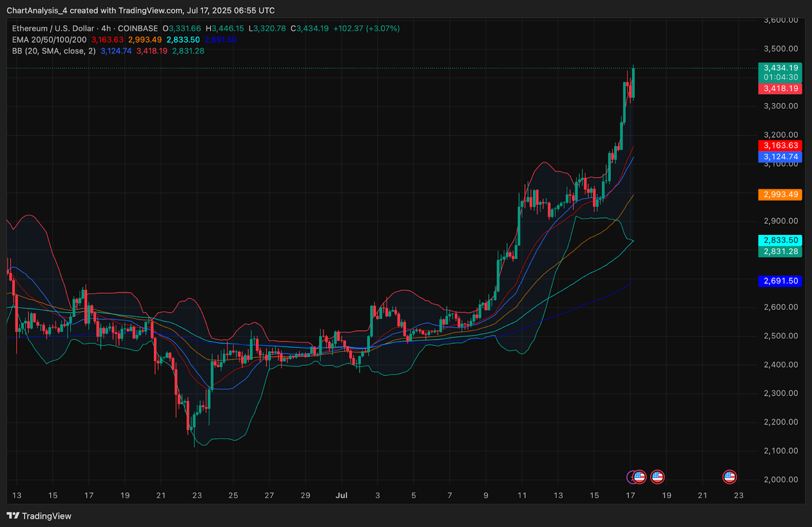Click the TradingView logo at bottom left

coord(39,516)
